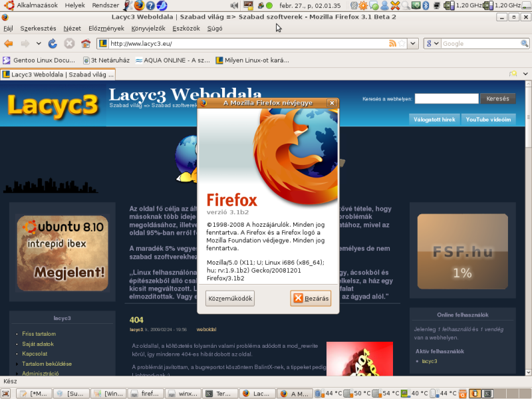Open the Előzmények menu
Image resolution: width=532 pixels, height=399 pixels.
pos(106,29)
